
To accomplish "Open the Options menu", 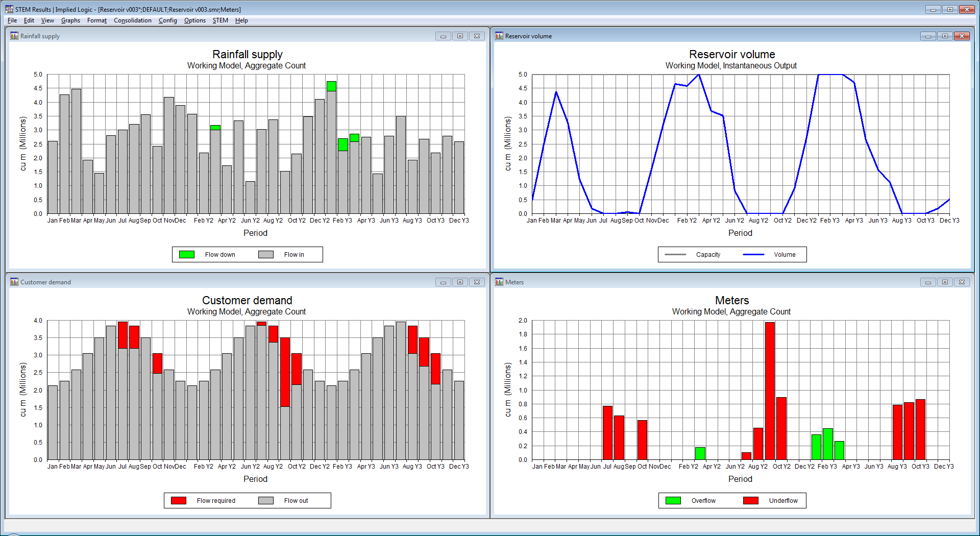I will click(x=195, y=20).
